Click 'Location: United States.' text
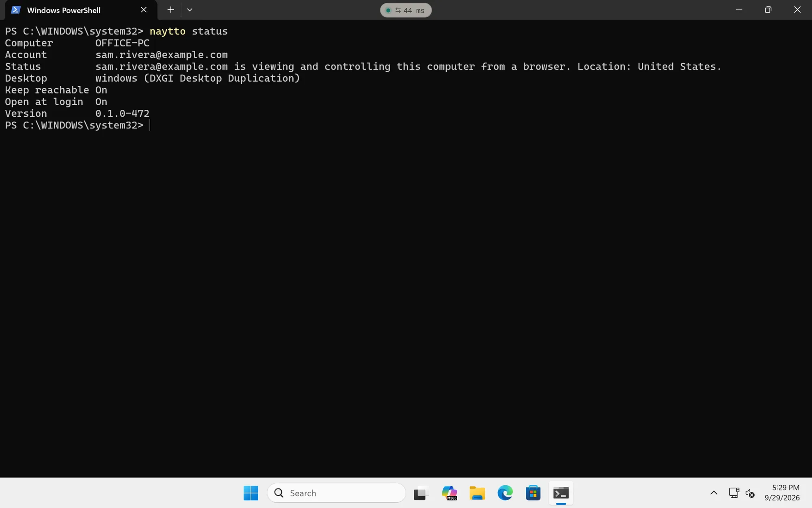The height and width of the screenshot is (508, 812). 649,67
